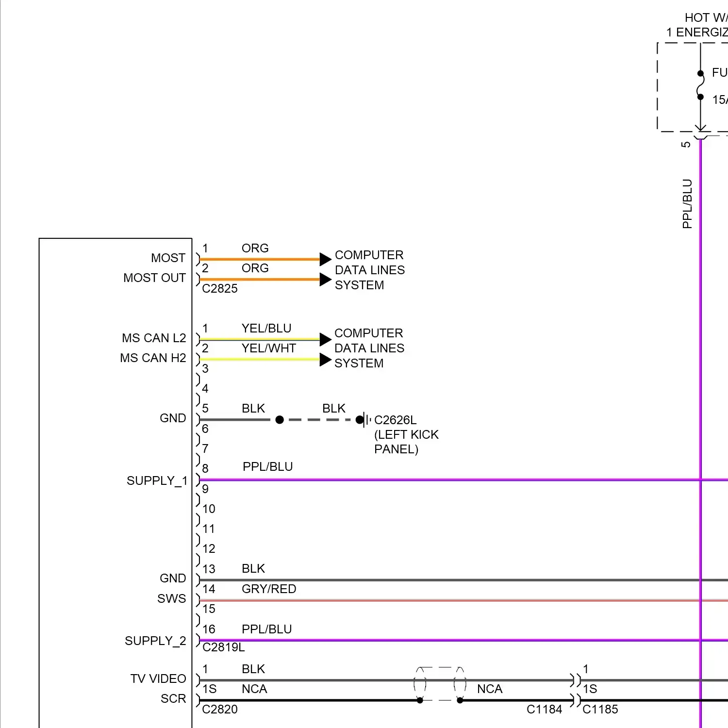
Task: Select the MS CAN L2 pin label
Action: pyautogui.click(x=154, y=338)
